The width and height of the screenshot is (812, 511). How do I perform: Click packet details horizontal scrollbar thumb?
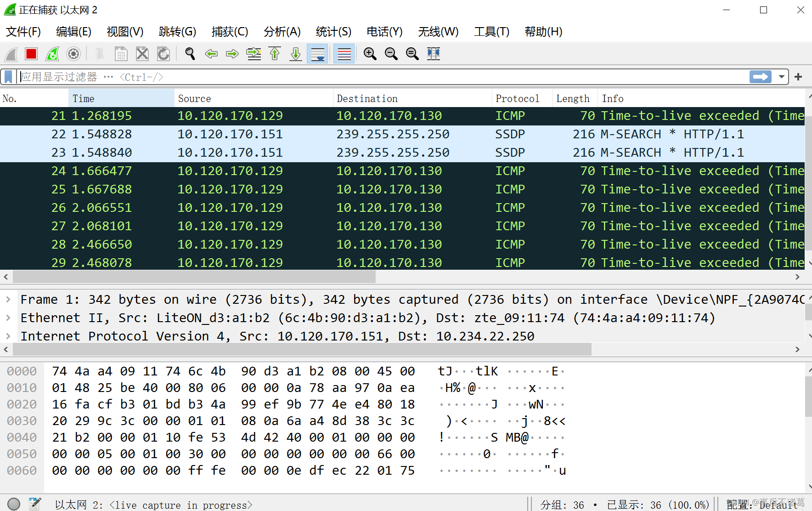(x=302, y=350)
